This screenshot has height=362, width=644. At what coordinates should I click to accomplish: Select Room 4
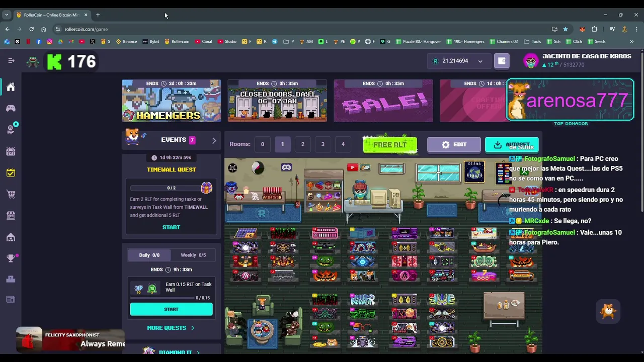click(343, 144)
